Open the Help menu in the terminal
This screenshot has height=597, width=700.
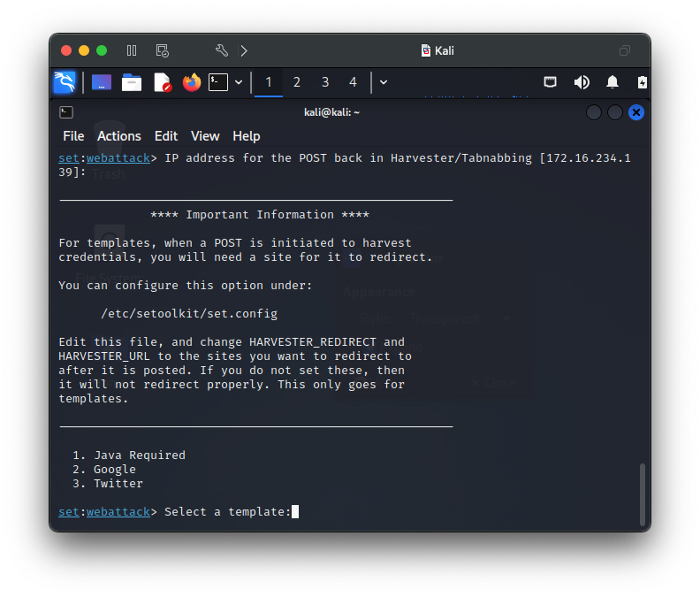click(247, 136)
